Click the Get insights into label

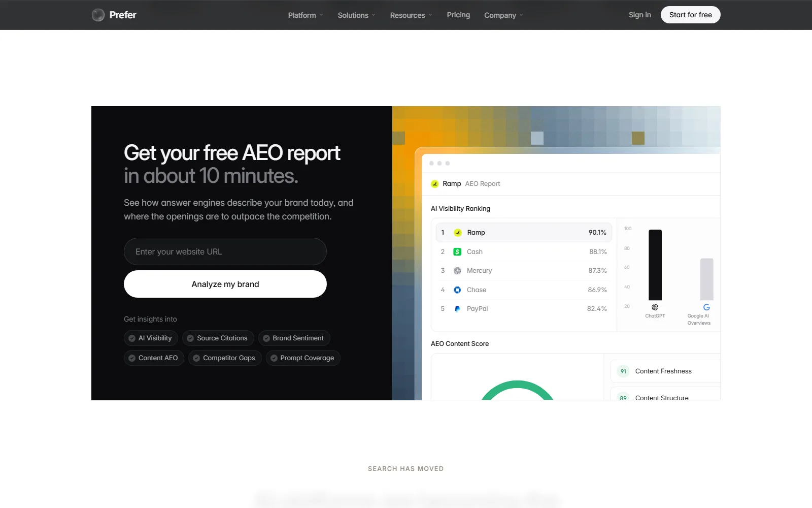tap(150, 319)
